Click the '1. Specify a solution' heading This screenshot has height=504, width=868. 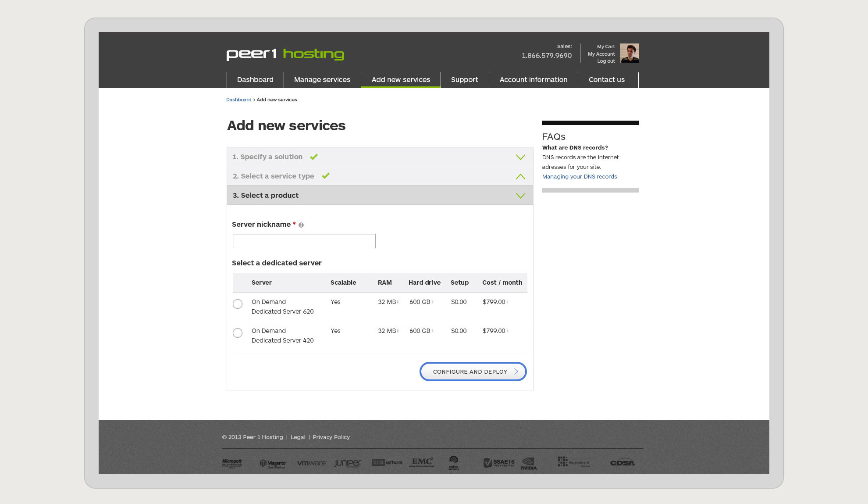pos(267,157)
